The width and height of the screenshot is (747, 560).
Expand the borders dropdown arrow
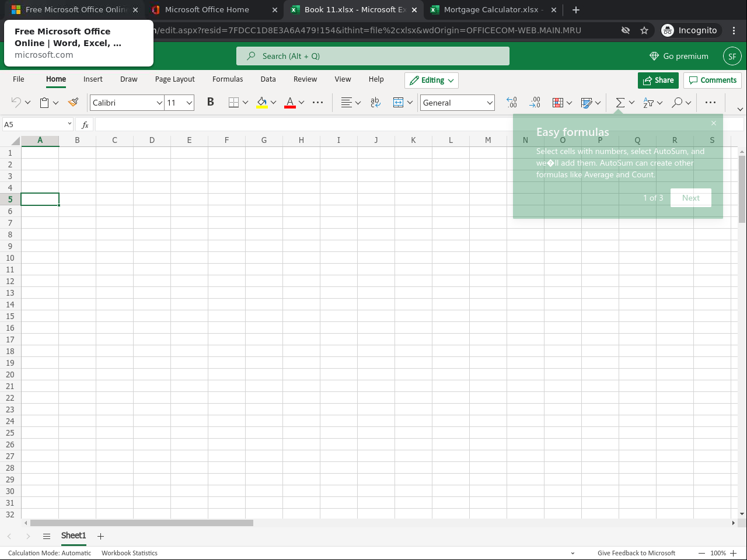click(245, 103)
